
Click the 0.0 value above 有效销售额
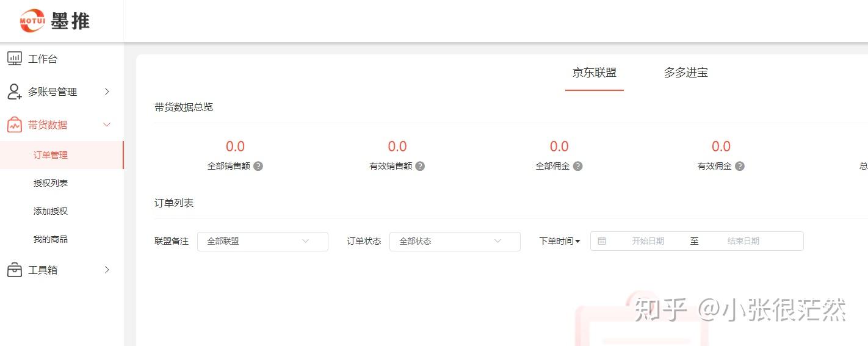pos(397,146)
